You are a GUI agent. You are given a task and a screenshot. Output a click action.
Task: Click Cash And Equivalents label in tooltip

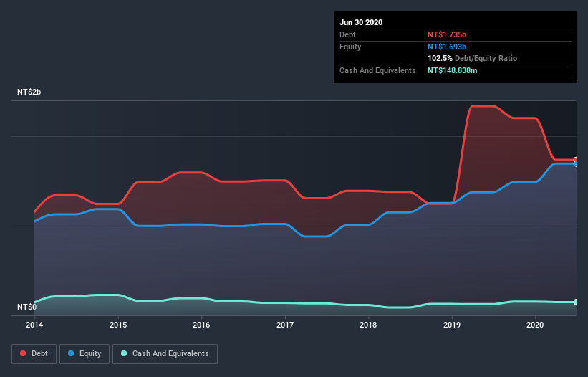(377, 70)
